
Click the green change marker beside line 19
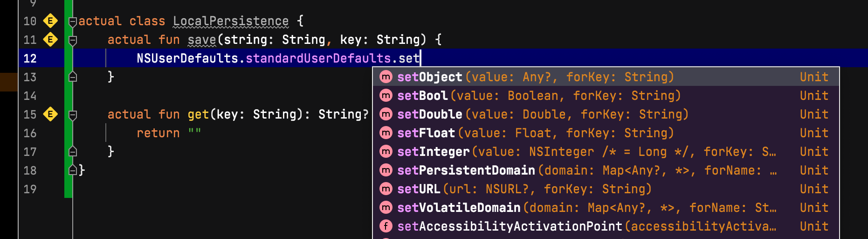pyautogui.click(x=69, y=189)
